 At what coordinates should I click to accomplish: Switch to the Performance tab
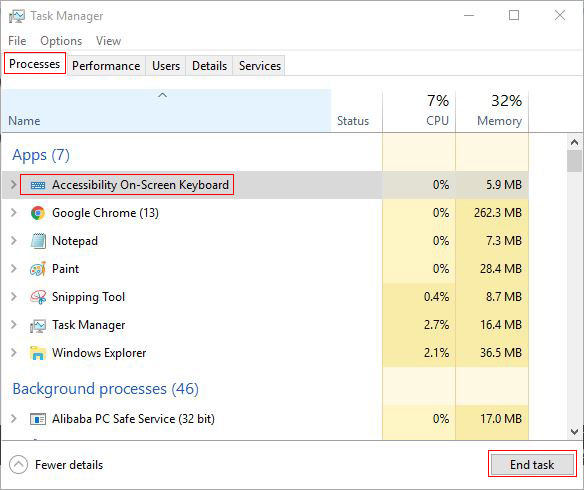[106, 66]
